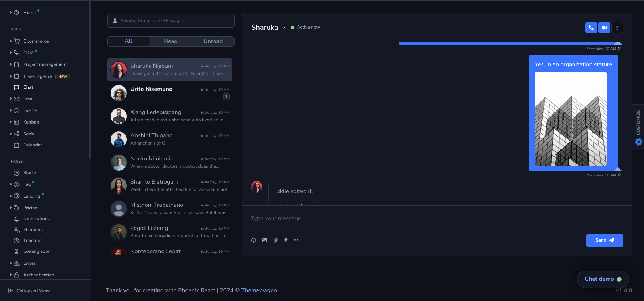Open Nonteporano Lepat conversation
Screen dimensions: 644x301
(x=170, y=250)
